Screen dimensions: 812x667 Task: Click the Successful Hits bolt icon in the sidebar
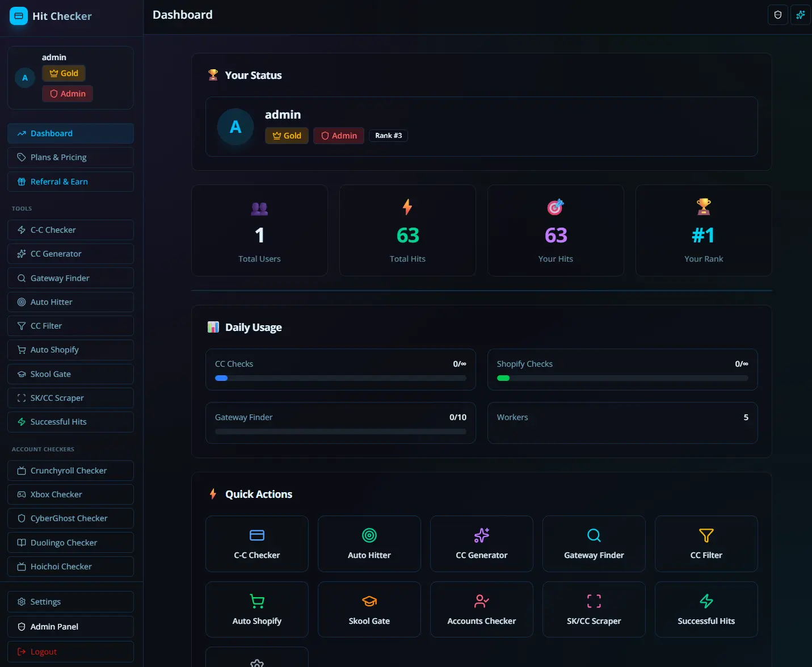tap(22, 422)
